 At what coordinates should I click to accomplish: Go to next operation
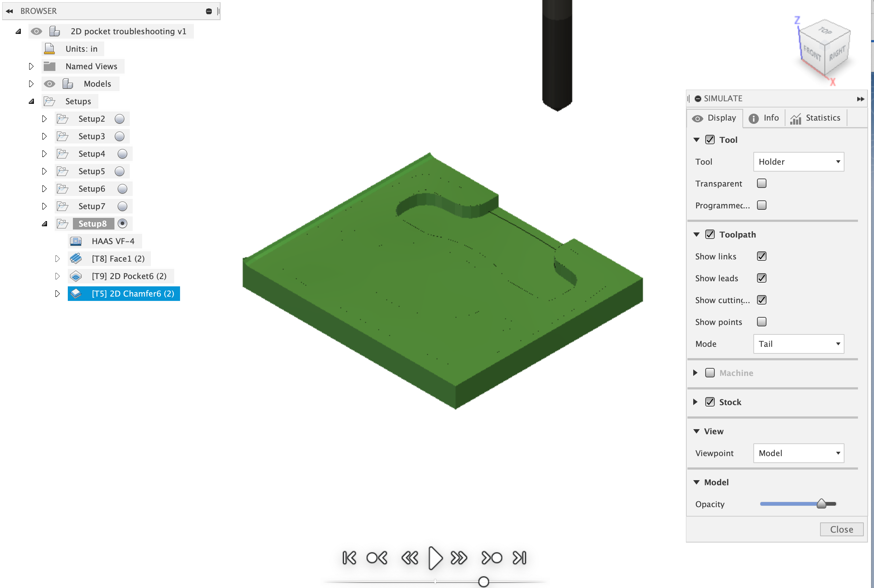pyautogui.click(x=491, y=558)
